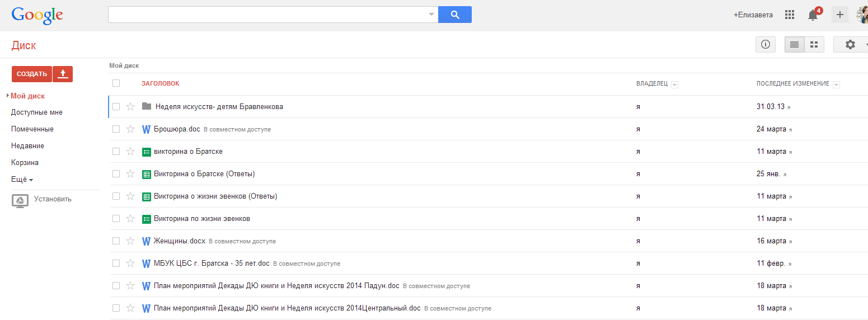
Task: Check the Брошюра.doc checkbox
Action: (x=116, y=129)
